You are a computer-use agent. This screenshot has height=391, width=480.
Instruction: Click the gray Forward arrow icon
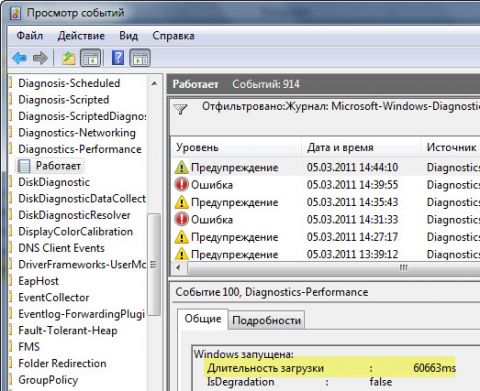click(x=40, y=58)
